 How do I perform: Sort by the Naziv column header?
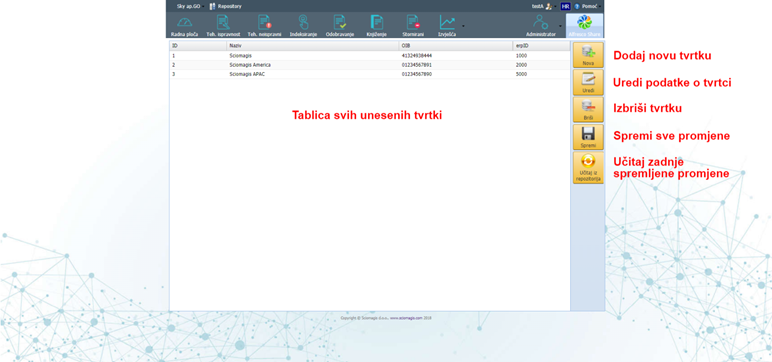pyautogui.click(x=313, y=46)
